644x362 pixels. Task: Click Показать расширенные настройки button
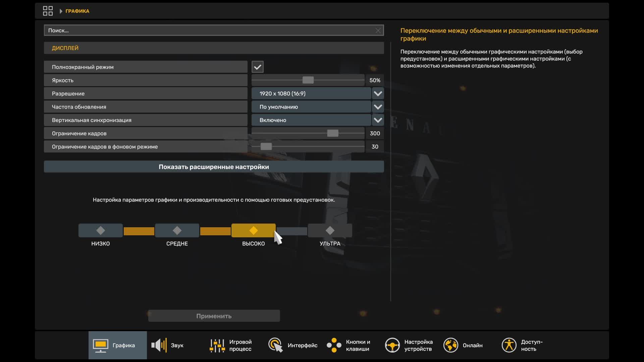[x=214, y=167]
